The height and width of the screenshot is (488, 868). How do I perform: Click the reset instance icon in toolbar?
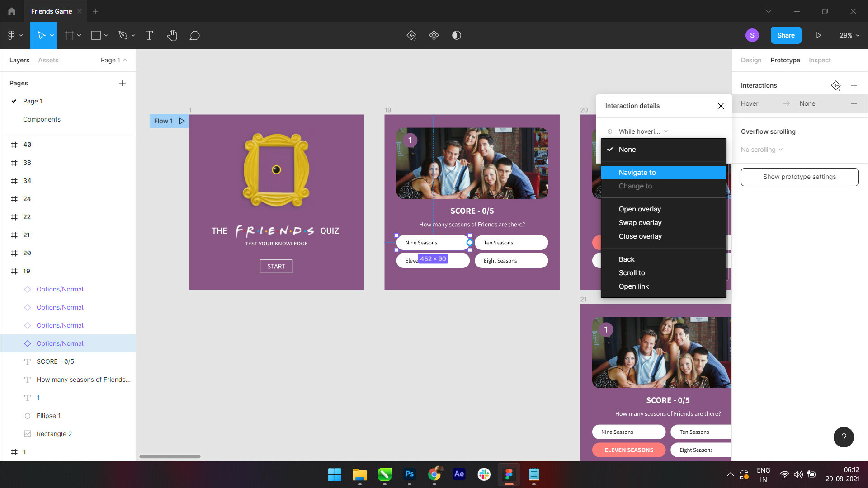pyautogui.click(x=411, y=35)
